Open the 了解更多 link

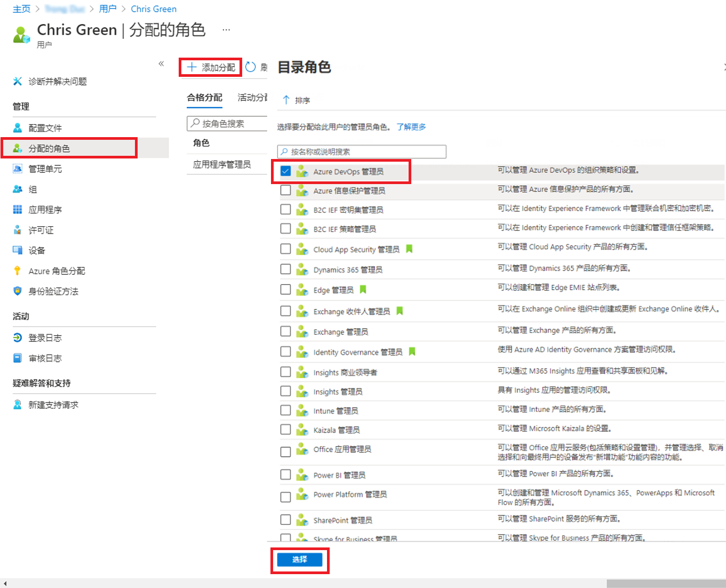411,127
